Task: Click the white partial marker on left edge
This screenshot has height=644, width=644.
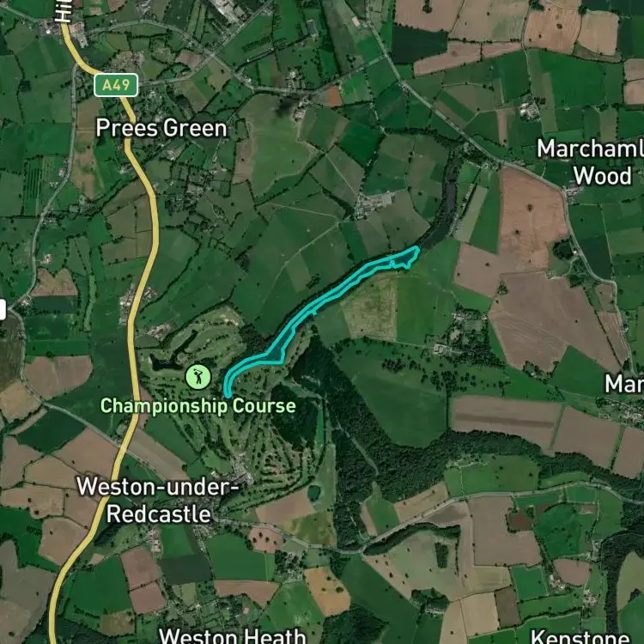Action: pyautogui.click(x=3, y=309)
